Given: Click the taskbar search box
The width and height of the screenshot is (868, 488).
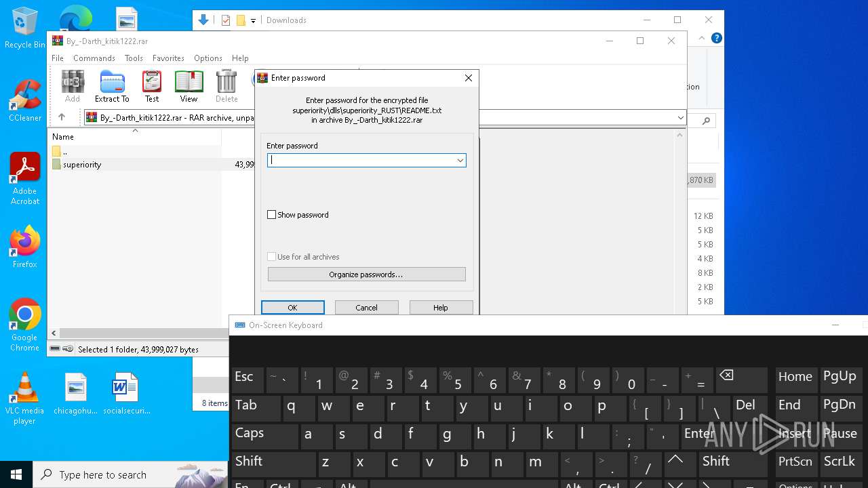Looking at the screenshot, I should coord(130,474).
